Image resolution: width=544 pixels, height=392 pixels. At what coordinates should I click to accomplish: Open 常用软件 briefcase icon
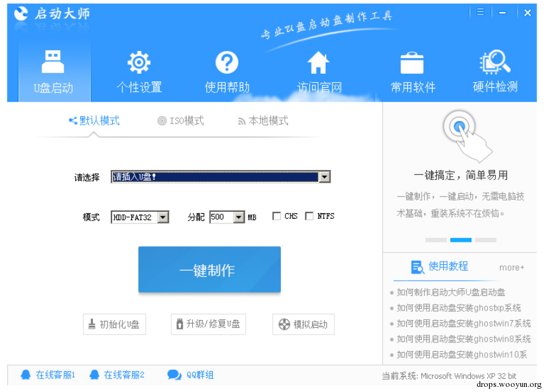(x=412, y=63)
